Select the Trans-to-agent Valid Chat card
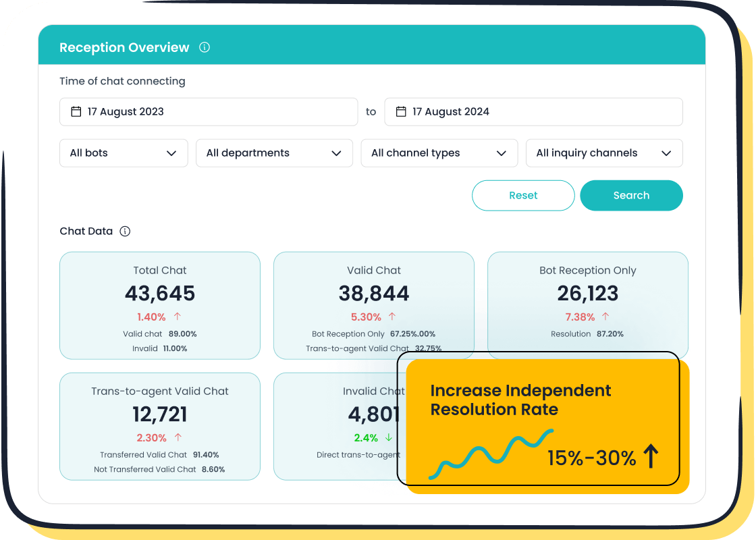The image size is (756, 540). coord(159,426)
